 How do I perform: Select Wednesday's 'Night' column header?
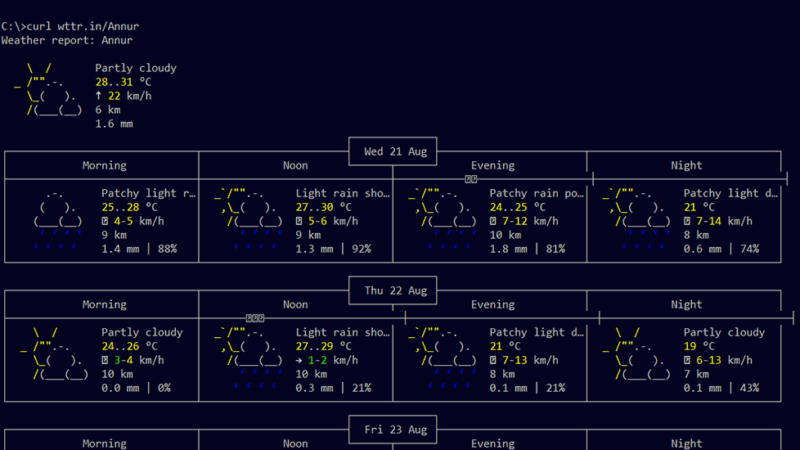[686, 165]
